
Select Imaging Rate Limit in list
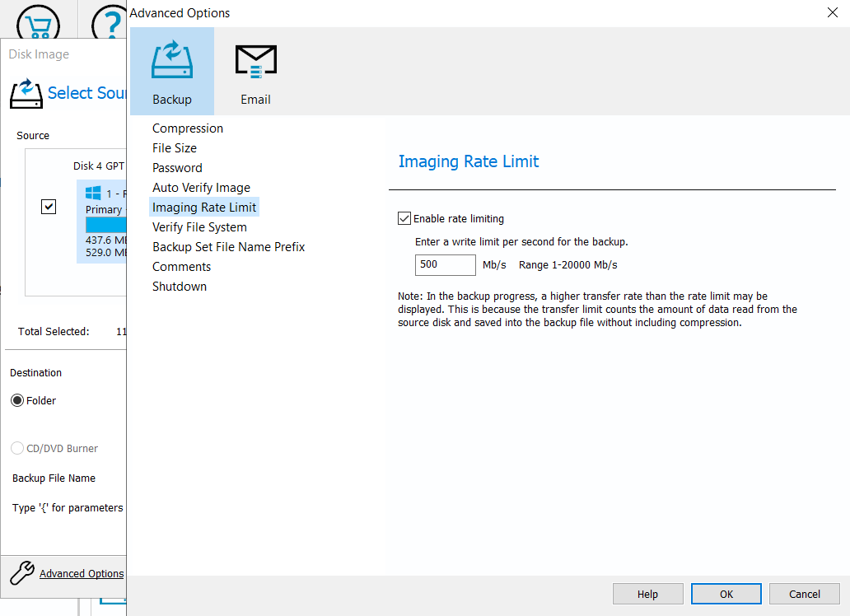click(204, 208)
